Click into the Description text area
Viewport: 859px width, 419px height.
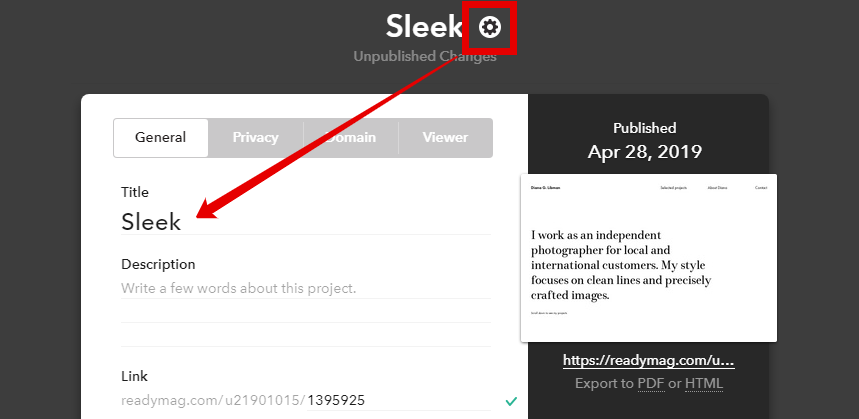click(x=306, y=312)
